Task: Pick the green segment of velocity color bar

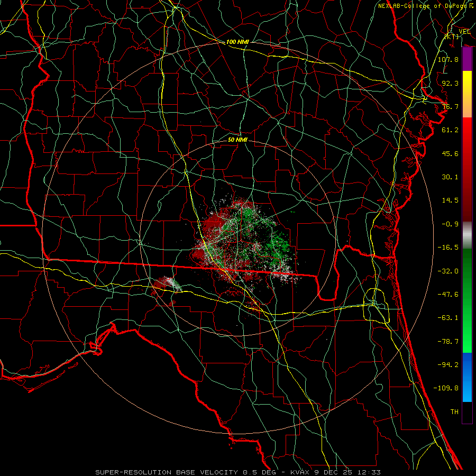Action: (x=467, y=300)
